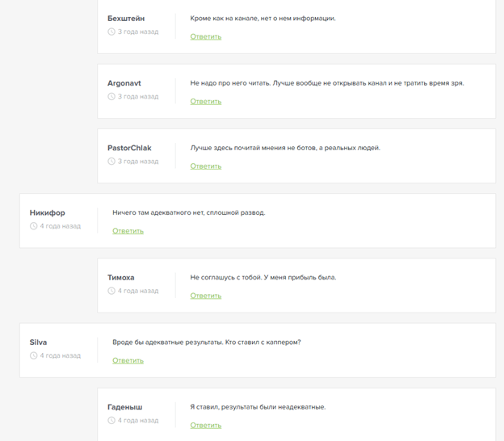The height and width of the screenshot is (441, 504).
Task: Click Ответить under Гаденыш's comment
Action: coord(206,426)
